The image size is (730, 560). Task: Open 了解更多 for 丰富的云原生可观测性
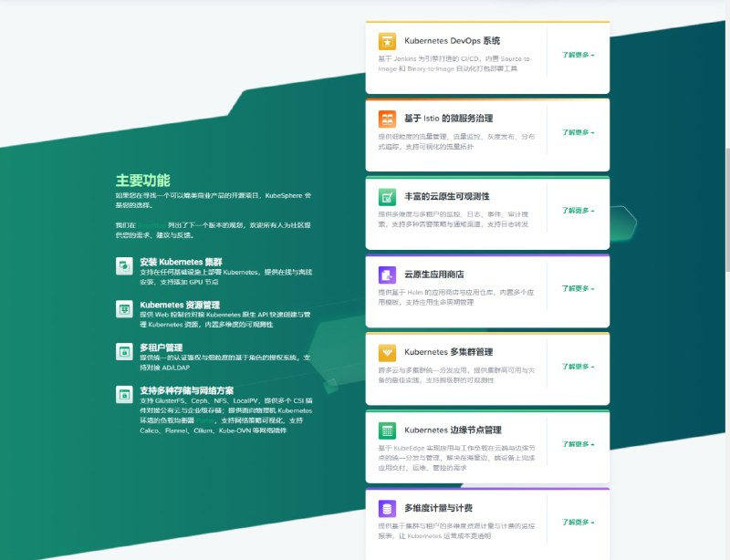click(x=578, y=211)
